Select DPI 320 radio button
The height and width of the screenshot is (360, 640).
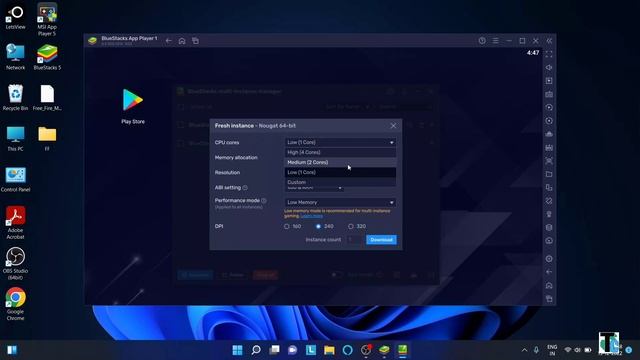point(351,226)
